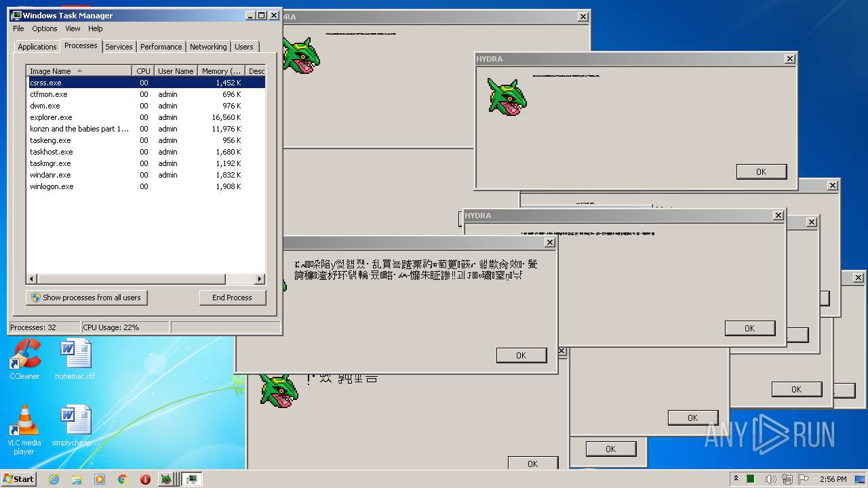Select the taskhost.exe process row
Screen dimensions: 868x488
(x=146, y=152)
